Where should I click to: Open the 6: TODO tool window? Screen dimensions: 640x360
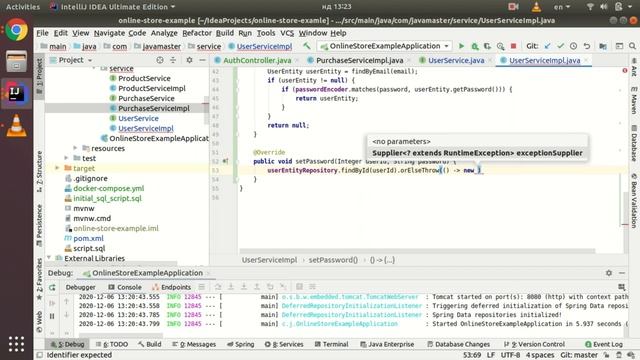click(112, 344)
